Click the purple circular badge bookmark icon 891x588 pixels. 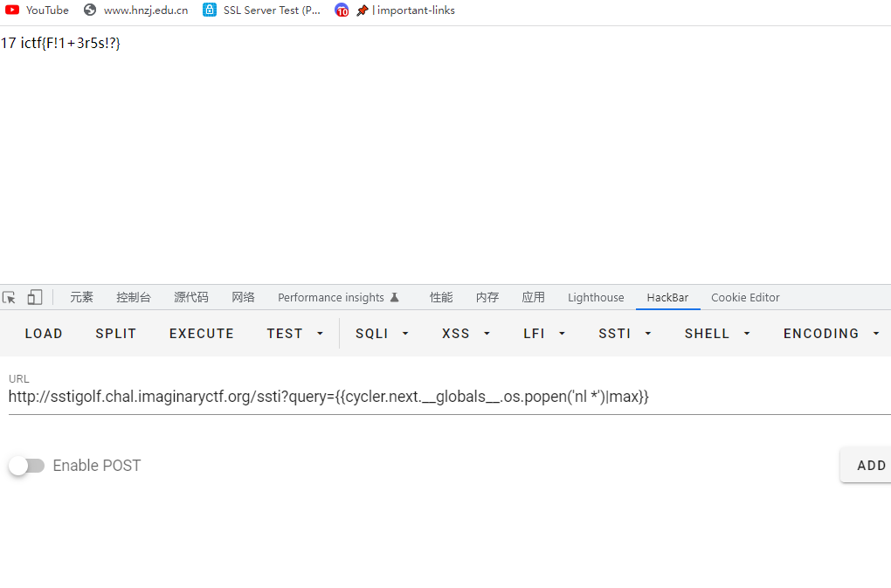[x=342, y=10]
